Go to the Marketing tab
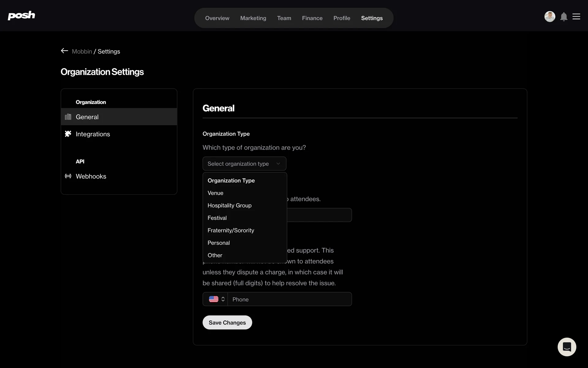Viewport: 588px width, 368px height. [253, 18]
